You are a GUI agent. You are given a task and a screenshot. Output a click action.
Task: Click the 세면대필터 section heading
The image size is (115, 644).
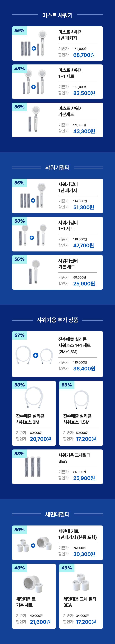coord(57,514)
